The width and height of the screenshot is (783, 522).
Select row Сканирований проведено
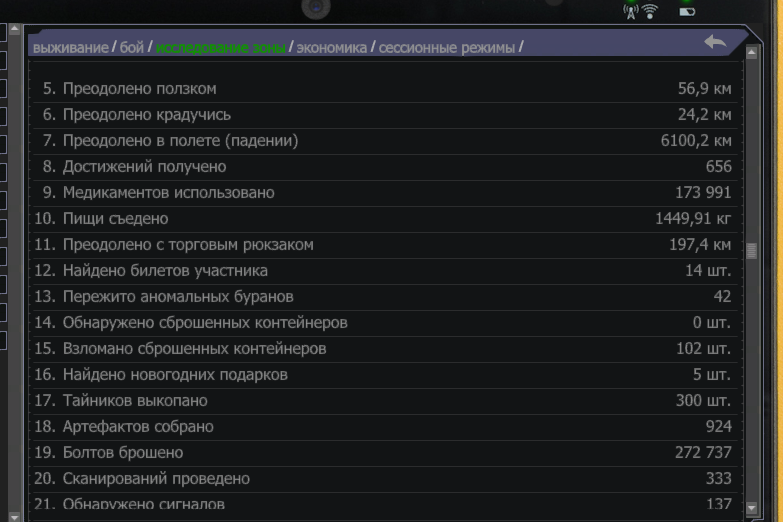(385, 479)
